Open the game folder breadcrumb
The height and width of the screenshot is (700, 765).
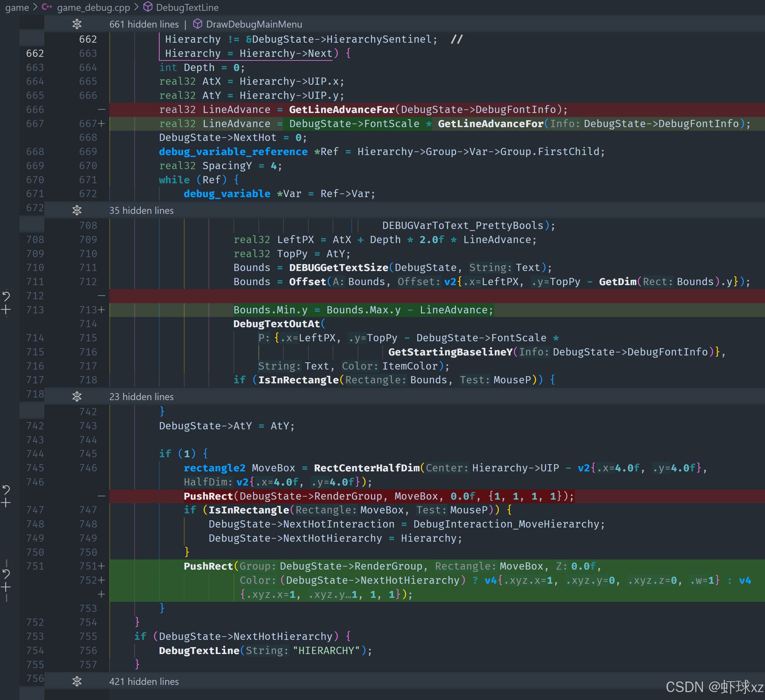point(17,8)
